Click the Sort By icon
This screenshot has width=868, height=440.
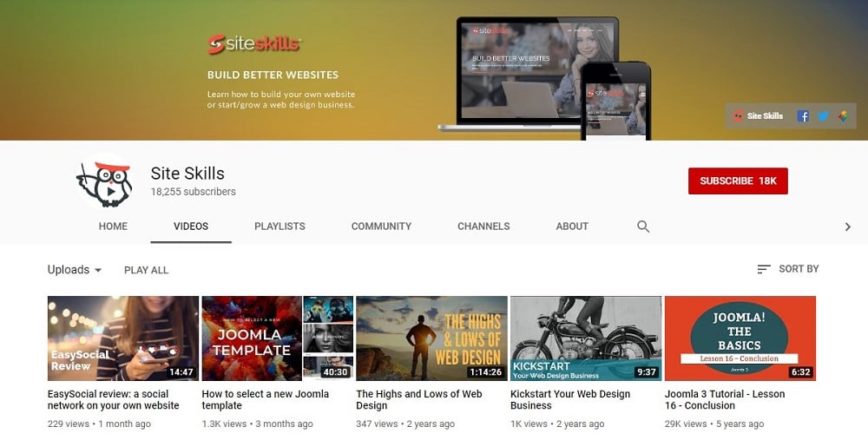pos(764,269)
